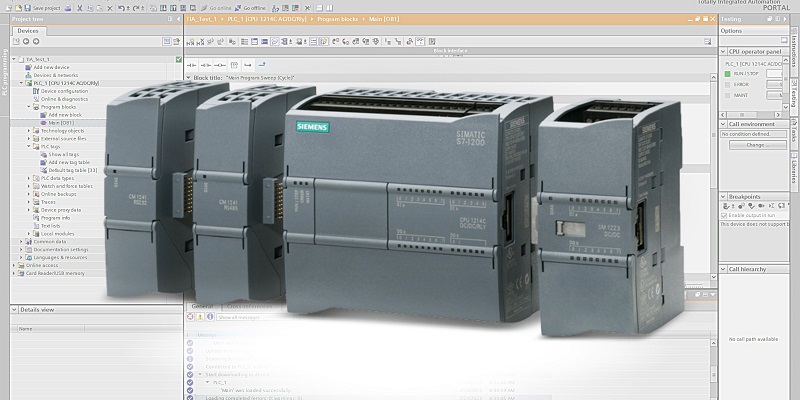Screen dimensions: 800x400
Task: Insert an empty box instruction
Action: point(234,65)
